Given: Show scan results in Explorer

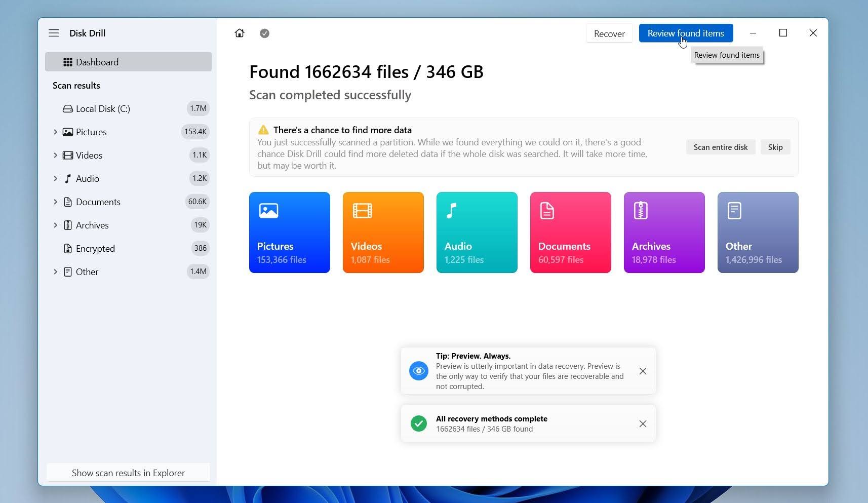Looking at the screenshot, I should (x=128, y=473).
